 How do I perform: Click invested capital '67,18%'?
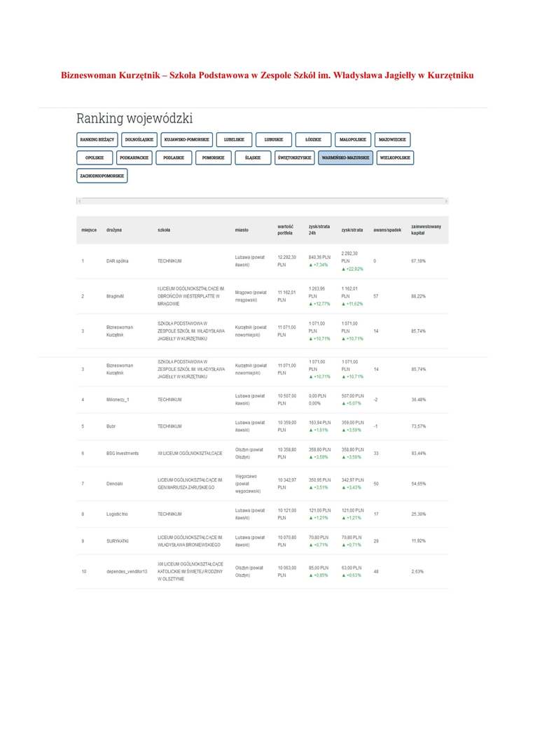(x=418, y=261)
